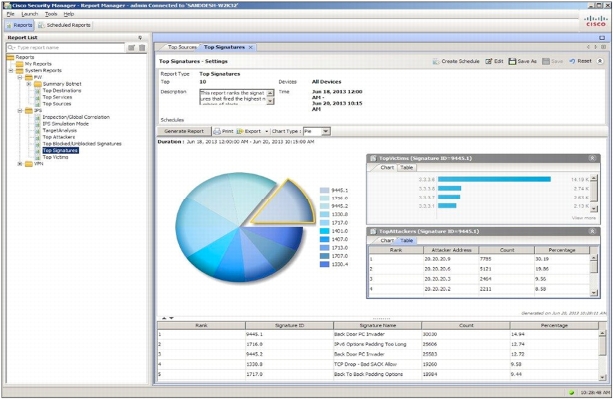Viewport: 614px width, 400px height.
Task: Close the Top Signatures tab
Action: pyautogui.click(x=251, y=47)
